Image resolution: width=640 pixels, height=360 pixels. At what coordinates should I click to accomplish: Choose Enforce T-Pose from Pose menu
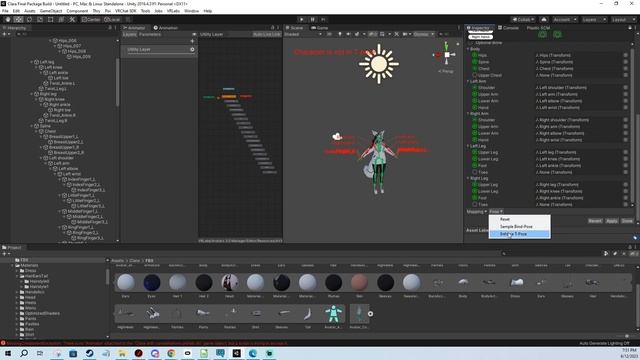pos(520,234)
